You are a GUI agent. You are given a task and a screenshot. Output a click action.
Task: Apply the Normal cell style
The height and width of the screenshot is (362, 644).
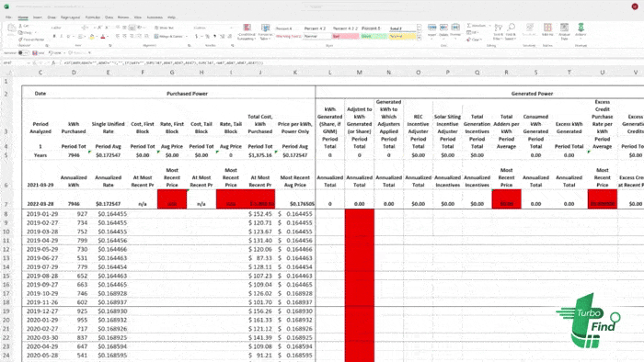tap(316, 36)
